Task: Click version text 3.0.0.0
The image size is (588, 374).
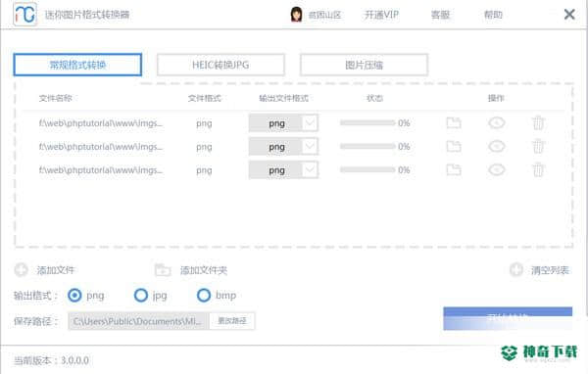Action: tap(74, 360)
